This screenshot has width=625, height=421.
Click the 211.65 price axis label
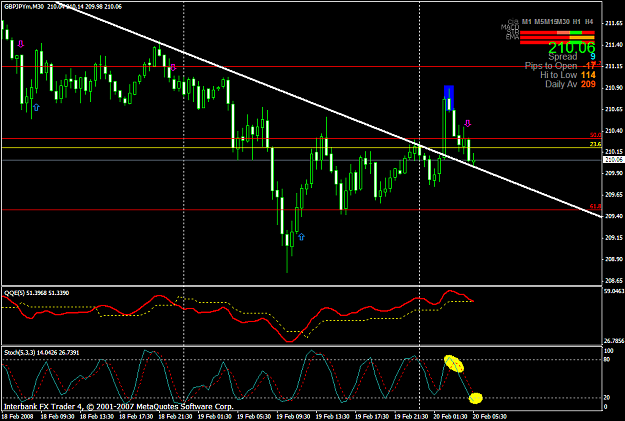point(614,23)
